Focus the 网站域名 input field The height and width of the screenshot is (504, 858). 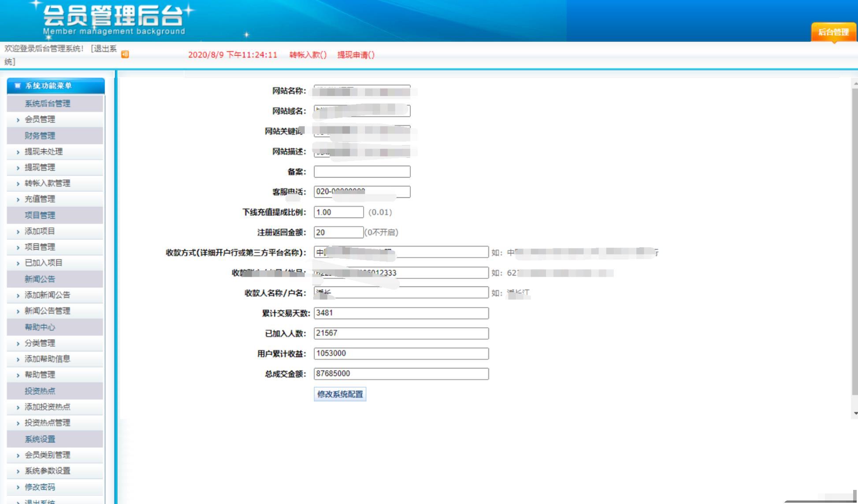click(362, 111)
